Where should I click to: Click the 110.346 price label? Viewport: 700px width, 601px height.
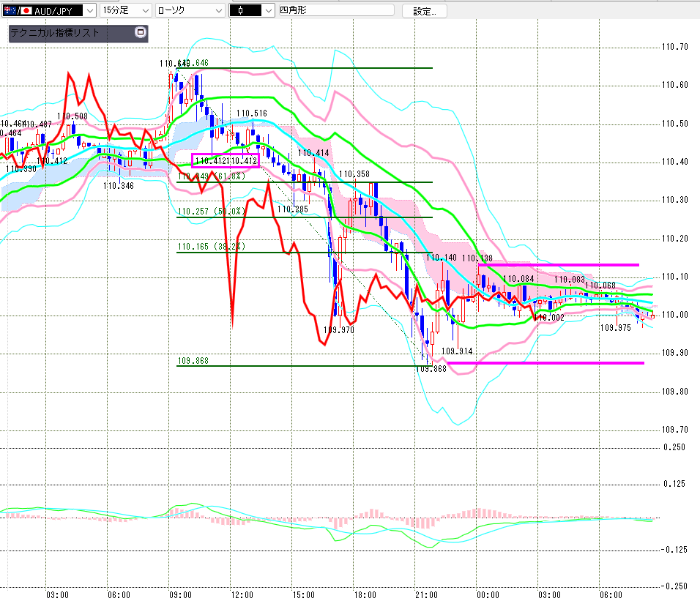(119, 186)
